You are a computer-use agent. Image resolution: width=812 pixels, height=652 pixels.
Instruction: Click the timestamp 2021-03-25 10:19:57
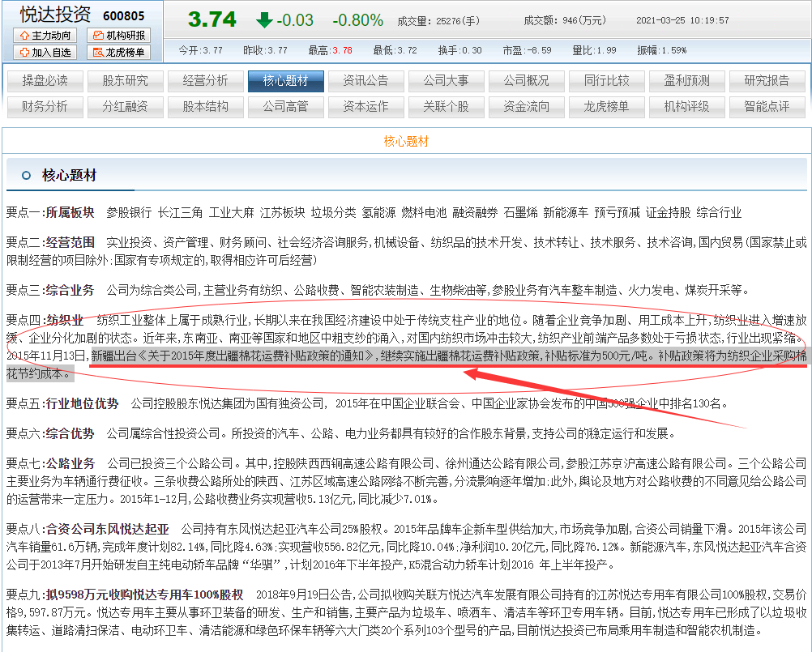tap(682, 21)
